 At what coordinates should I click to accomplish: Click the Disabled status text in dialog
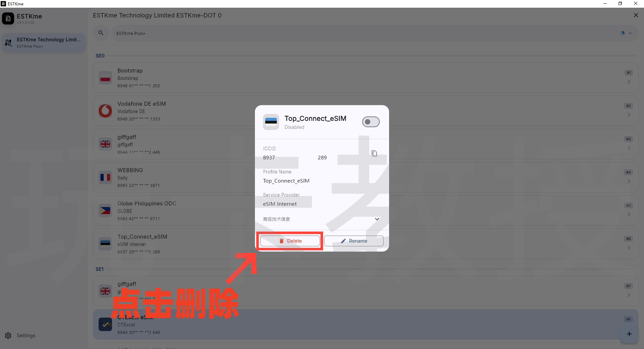[294, 127]
